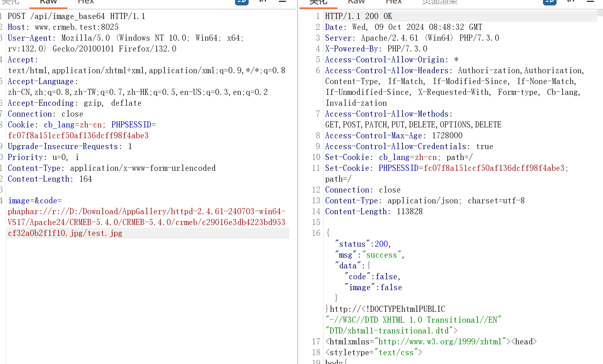Screen dimensions: 603x364
Task: Click the '-//W3C//DTD XHTML 1.0 Transitional//EN' string
Action: tap(413, 320)
